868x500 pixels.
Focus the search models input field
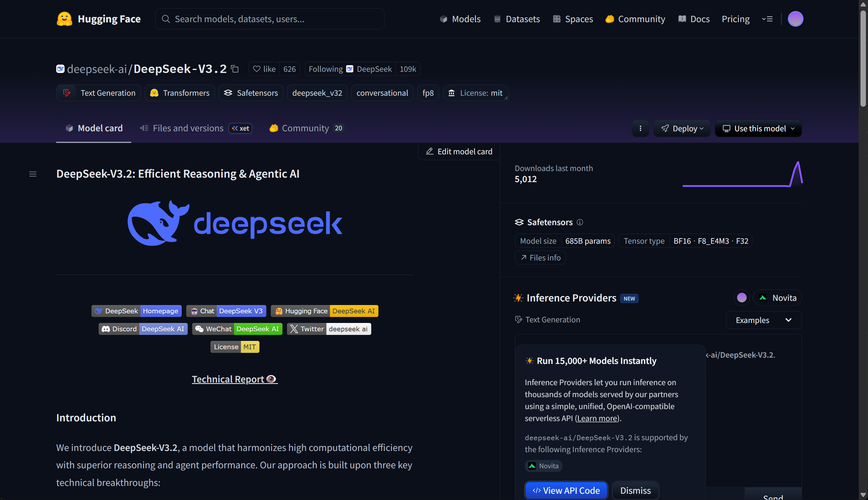coord(269,19)
